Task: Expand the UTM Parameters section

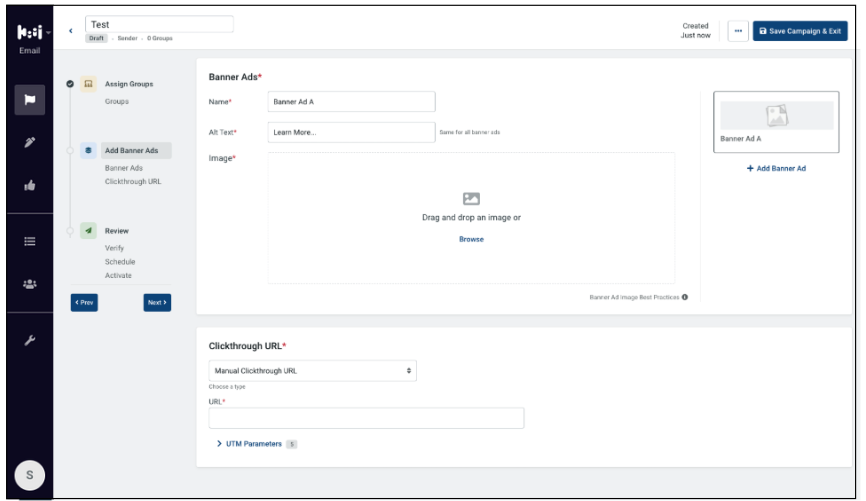Action: [x=250, y=444]
